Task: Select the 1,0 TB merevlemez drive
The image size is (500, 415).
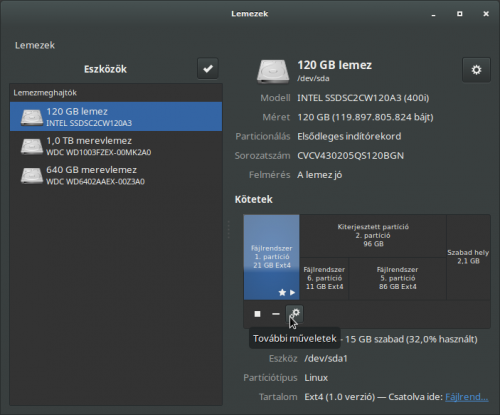Action: coord(116,146)
